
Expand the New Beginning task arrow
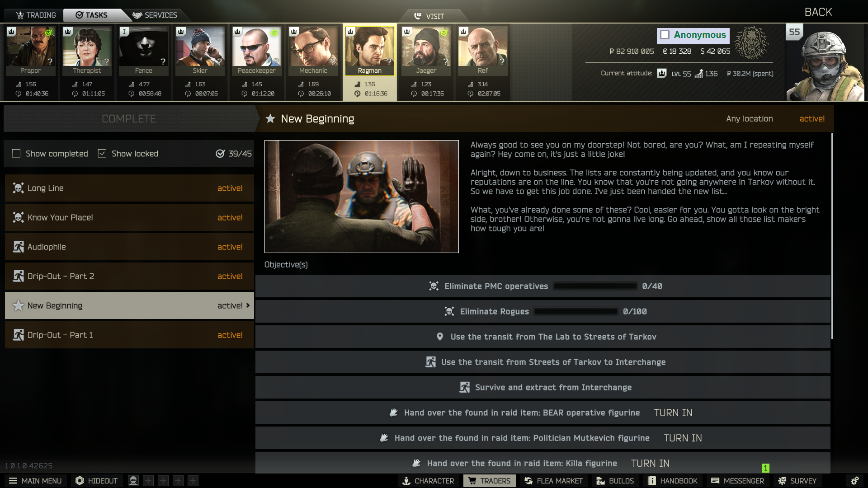(248, 305)
